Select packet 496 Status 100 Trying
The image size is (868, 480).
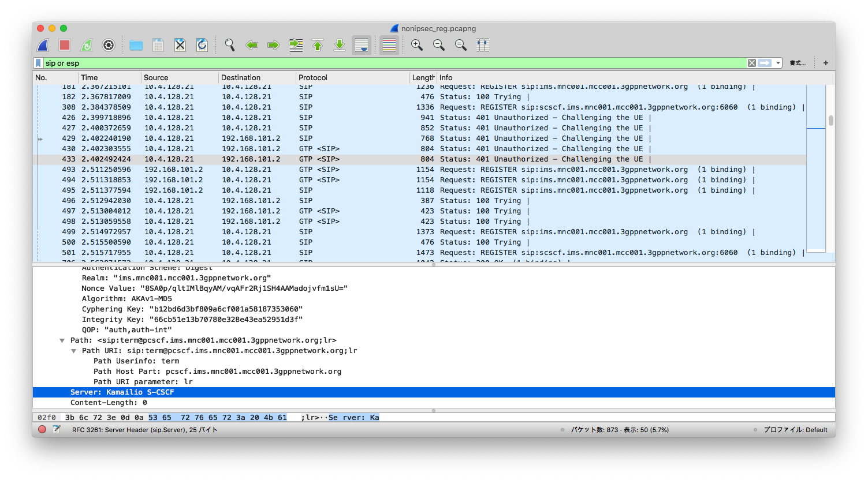click(x=420, y=201)
